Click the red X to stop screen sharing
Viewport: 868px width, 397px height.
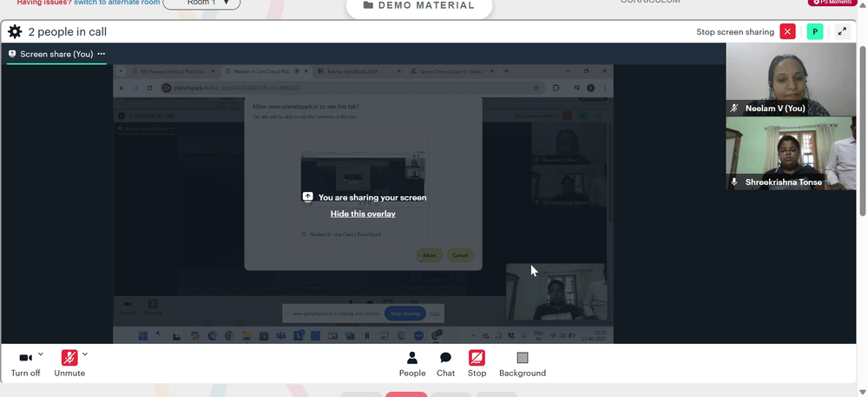787,31
